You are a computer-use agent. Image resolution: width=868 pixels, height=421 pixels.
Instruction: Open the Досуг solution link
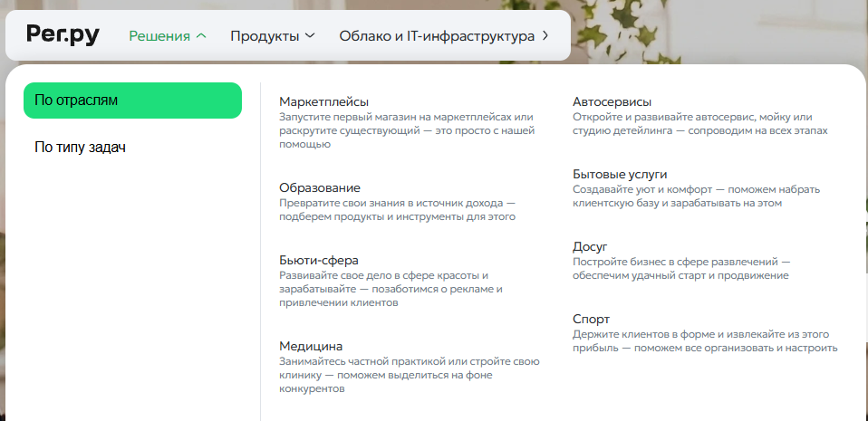590,246
